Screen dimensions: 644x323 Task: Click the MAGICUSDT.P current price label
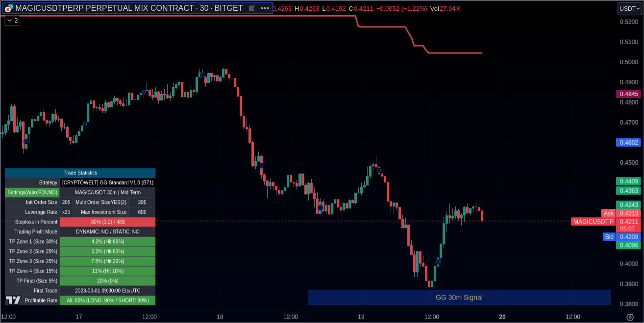(x=593, y=222)
